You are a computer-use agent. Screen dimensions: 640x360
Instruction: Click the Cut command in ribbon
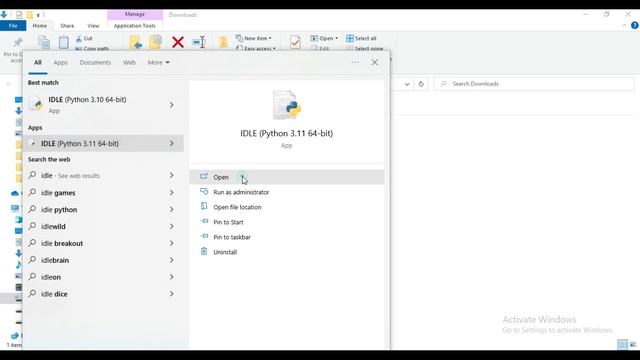(x=84, y=38)
